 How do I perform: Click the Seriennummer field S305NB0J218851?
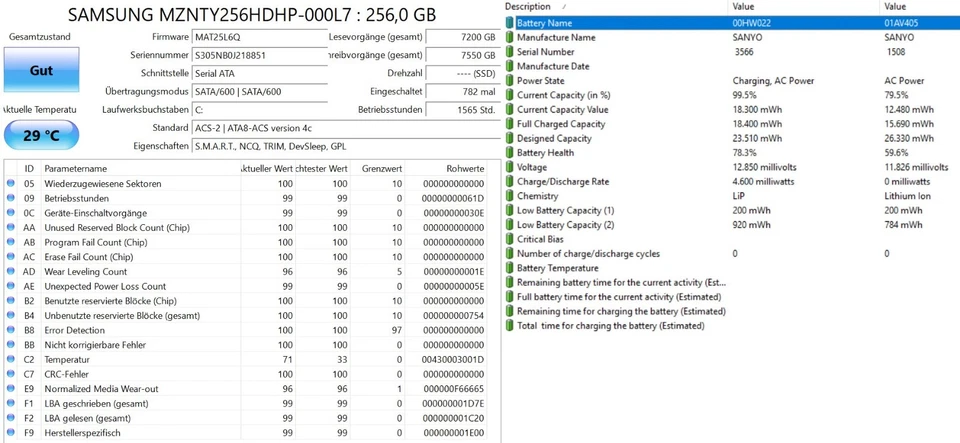click(260, 55)
